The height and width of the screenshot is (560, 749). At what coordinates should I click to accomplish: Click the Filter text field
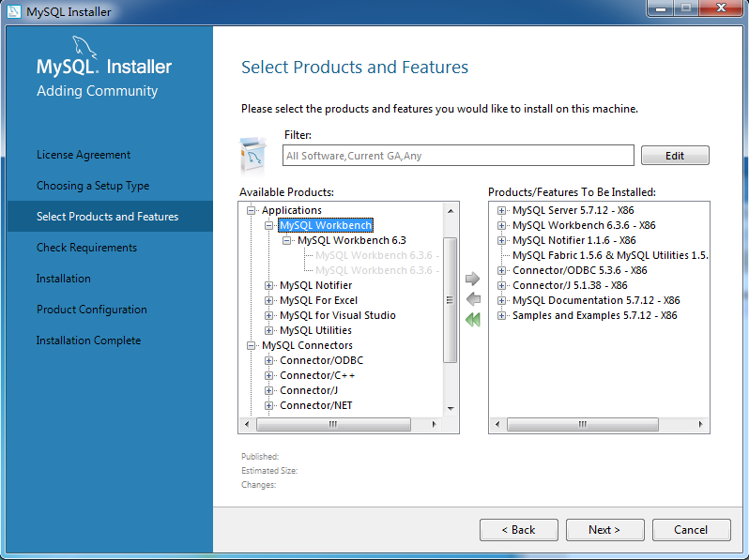[x=458, y=156]
